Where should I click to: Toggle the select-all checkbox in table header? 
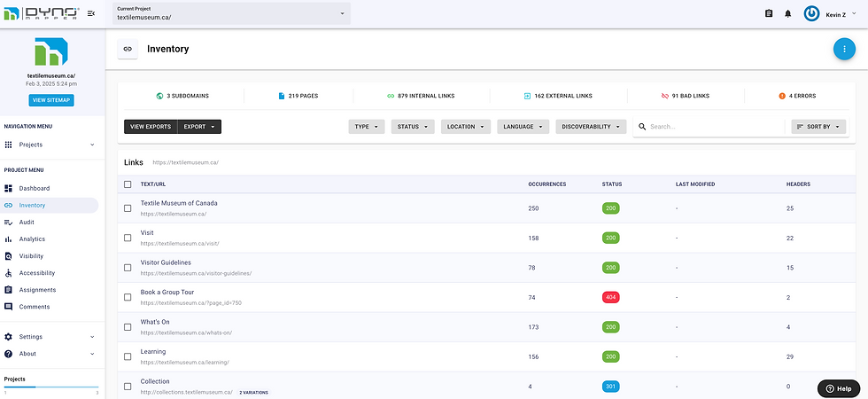pos(128,184)
